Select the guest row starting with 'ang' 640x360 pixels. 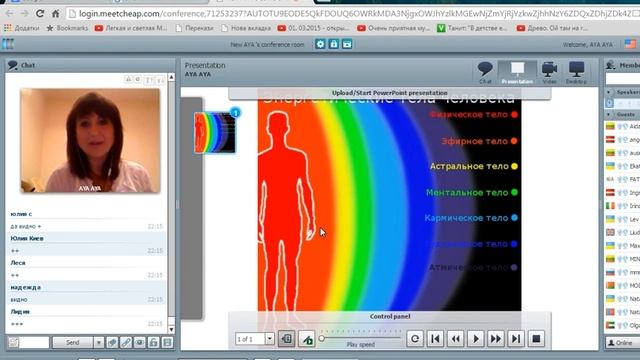622,140
